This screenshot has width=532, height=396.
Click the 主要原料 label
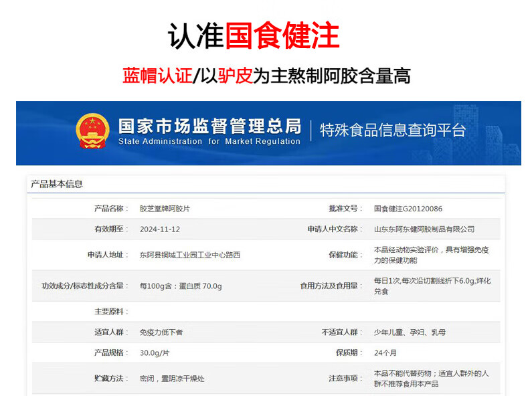(111, 312)
